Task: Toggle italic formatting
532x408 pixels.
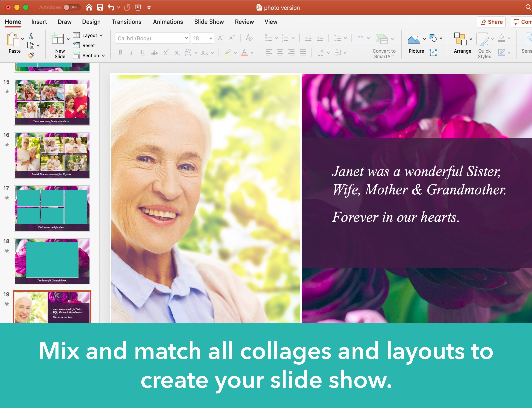Action: 132,52
